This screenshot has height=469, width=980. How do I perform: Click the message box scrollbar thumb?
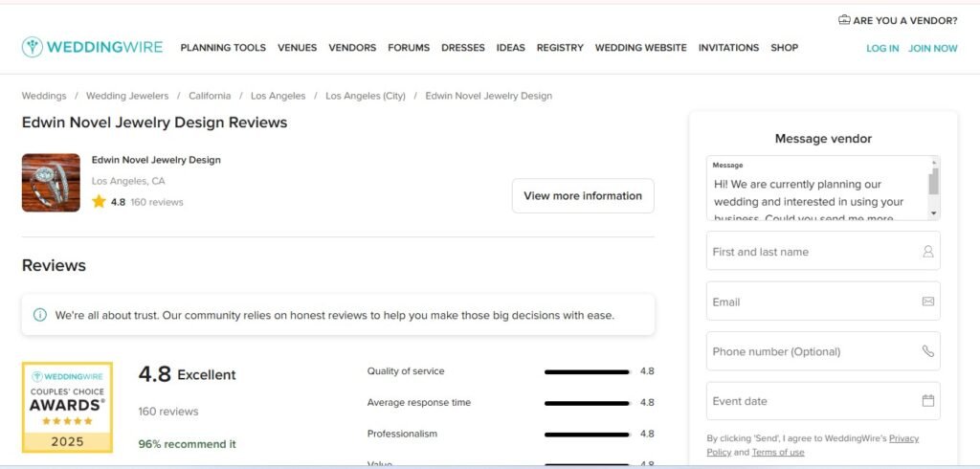pyautogui.click(x=934, y=181)
